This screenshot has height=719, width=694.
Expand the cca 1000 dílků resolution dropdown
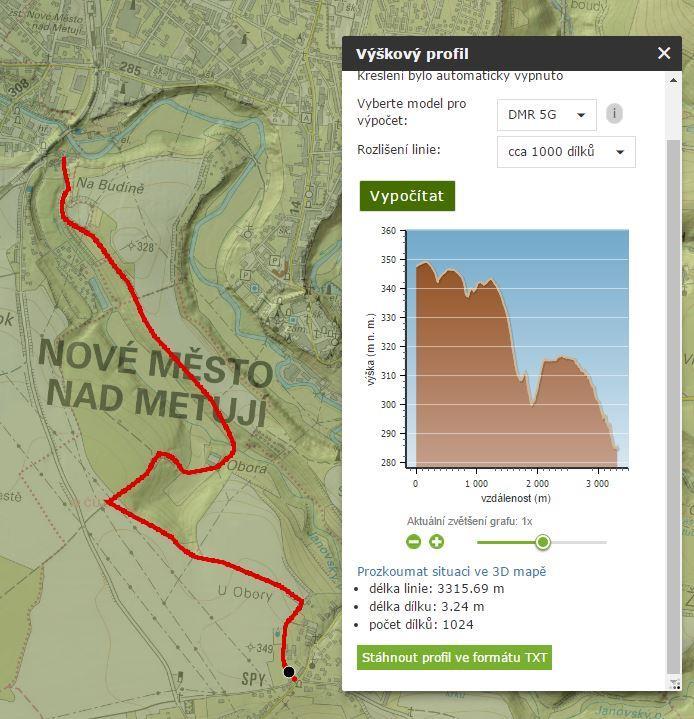point(565,152)
